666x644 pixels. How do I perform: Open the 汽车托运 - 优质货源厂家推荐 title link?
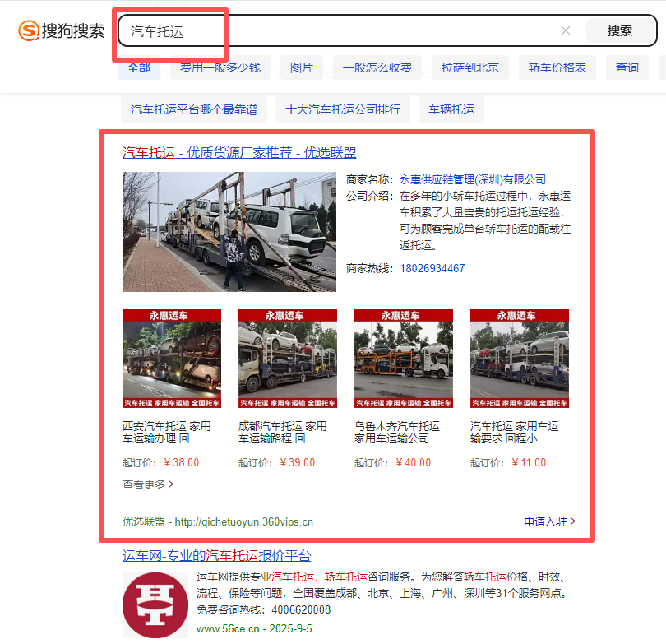(239, 152)
